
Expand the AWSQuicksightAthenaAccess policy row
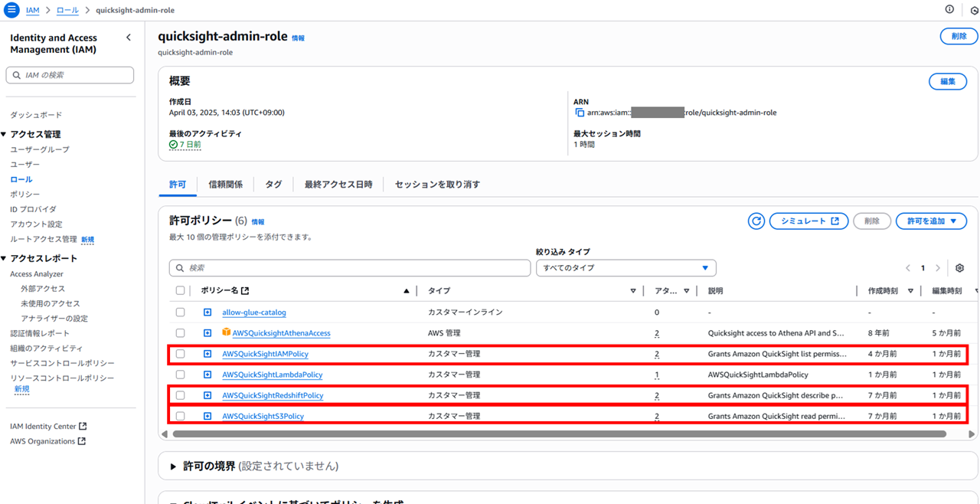[x=207, y=333]
